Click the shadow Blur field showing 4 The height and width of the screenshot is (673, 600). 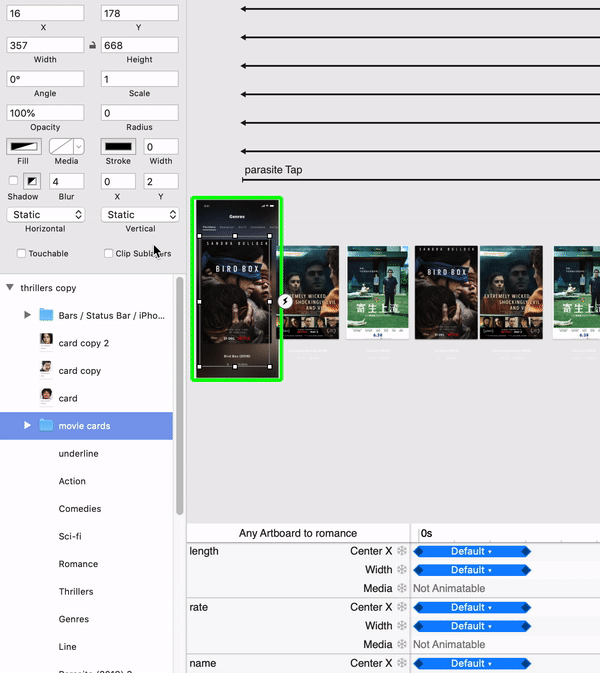pos(67,182)
